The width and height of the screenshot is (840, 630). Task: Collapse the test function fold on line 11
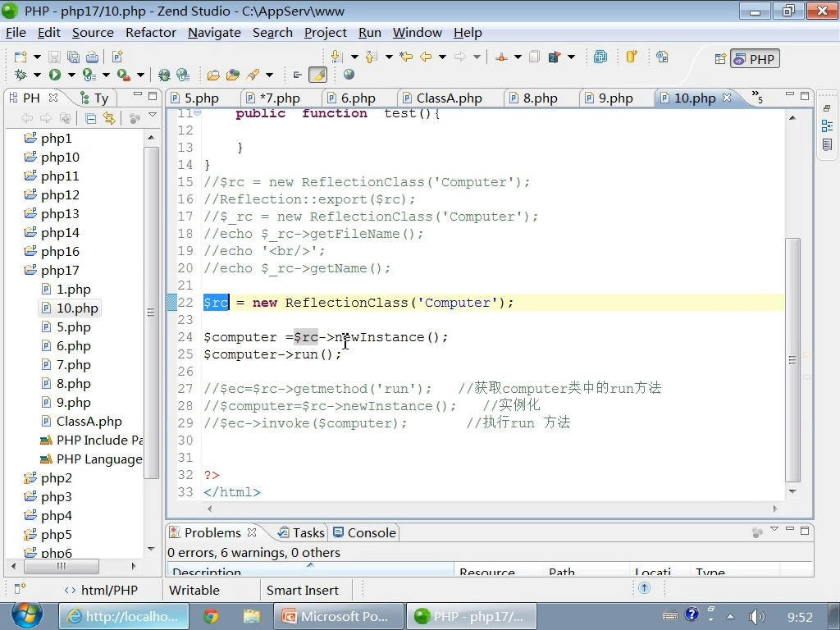click(x=198, y=112)
